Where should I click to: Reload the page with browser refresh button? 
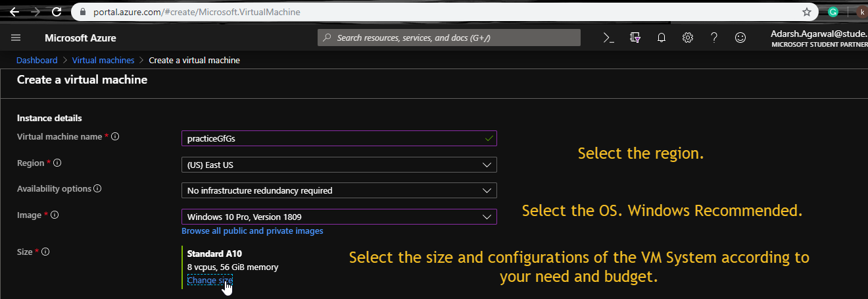click(56, 12)
